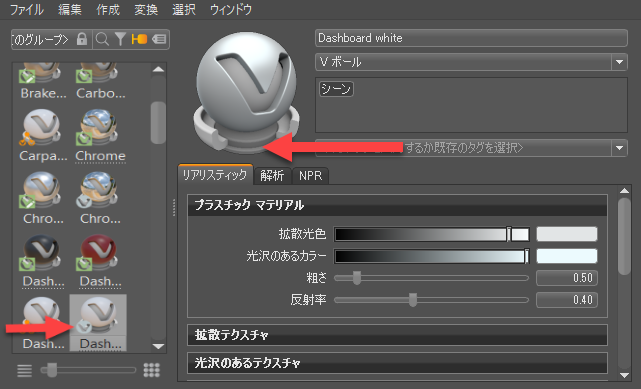Click the 反射率 label
This screenshot has height=389, width=641.
[x=308, y=300]
